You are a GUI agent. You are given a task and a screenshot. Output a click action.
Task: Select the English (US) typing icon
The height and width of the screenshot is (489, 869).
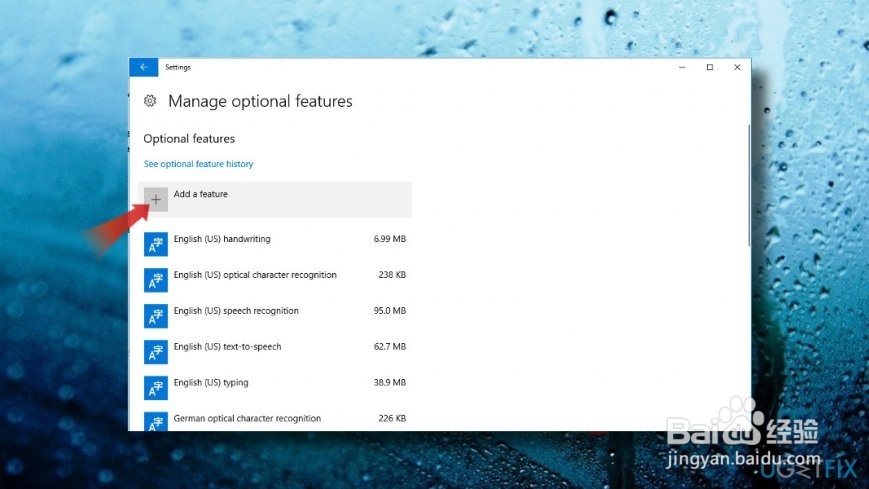point(156,388)
